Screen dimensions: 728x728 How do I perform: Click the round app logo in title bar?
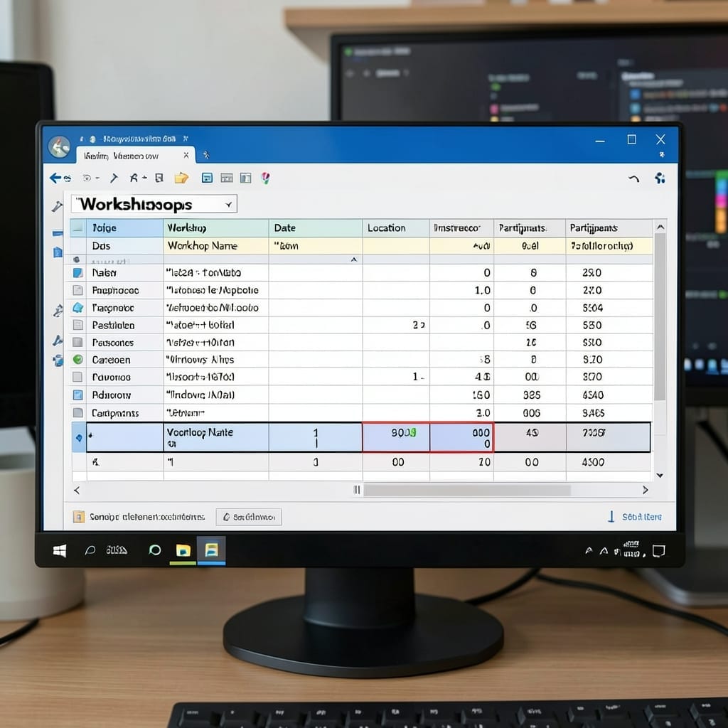[x=60, y=147]
